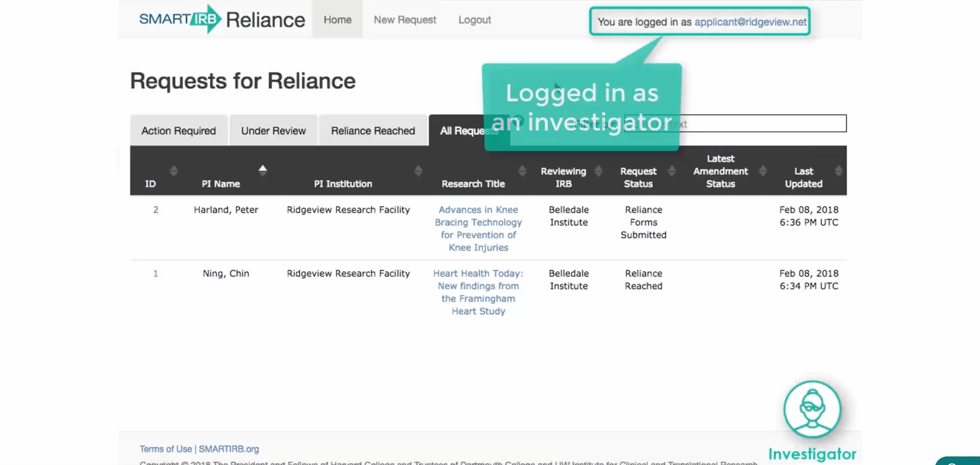Sort by Reviewing IRB column arrows
This screenshot has width=980, height=465.
(599, 171)
